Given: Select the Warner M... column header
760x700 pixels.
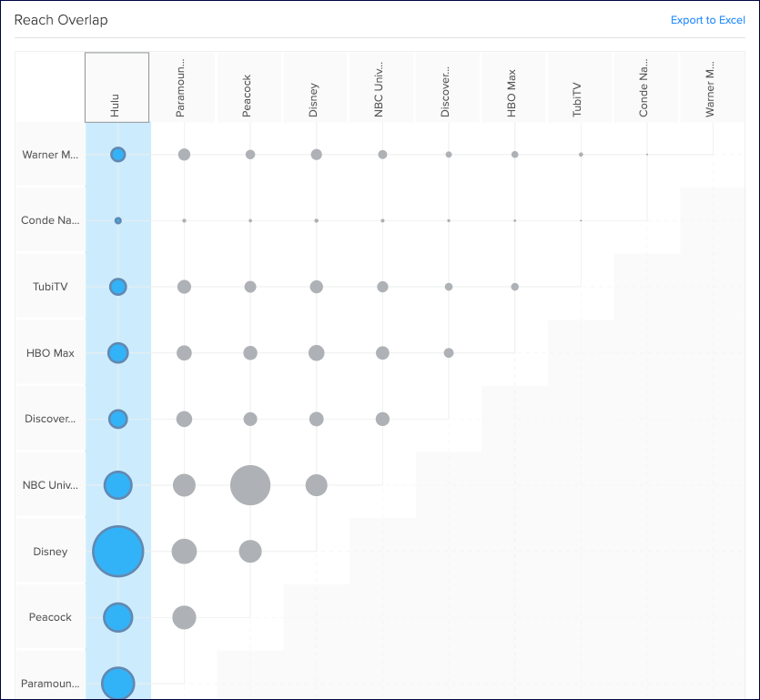Looking at the screenshot, I should (713, 87).
